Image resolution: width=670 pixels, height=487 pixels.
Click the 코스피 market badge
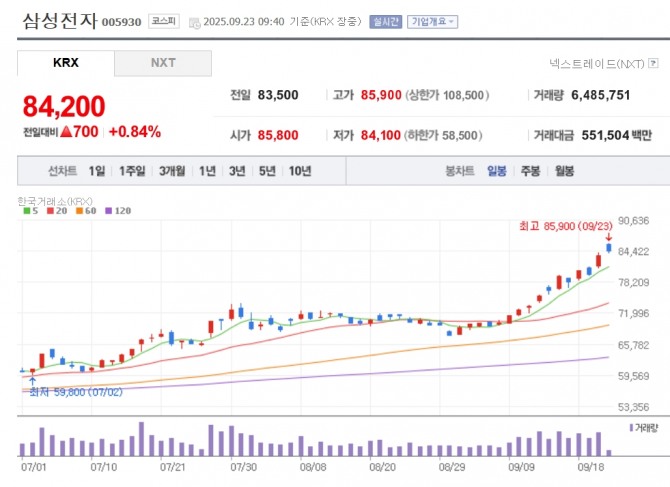click(x=162, y=21)
